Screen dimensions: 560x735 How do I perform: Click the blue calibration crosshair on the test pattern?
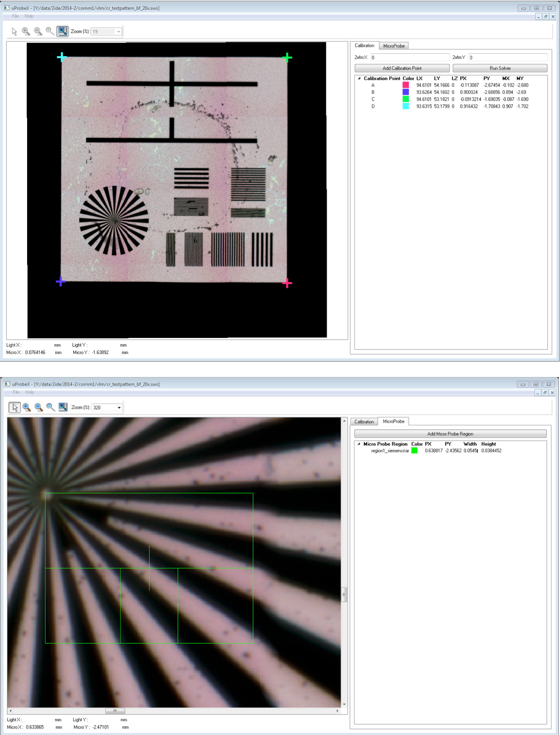click(x=61, y=282)
